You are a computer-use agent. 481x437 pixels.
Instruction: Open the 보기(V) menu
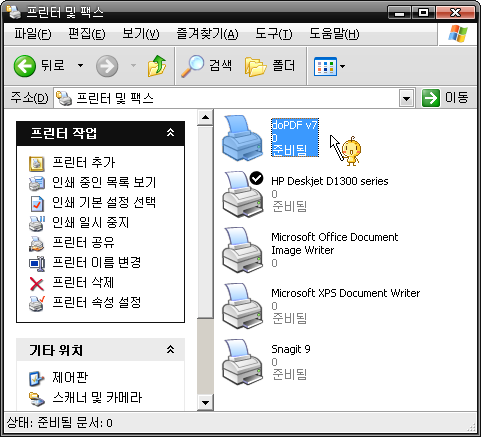[141, 34]
